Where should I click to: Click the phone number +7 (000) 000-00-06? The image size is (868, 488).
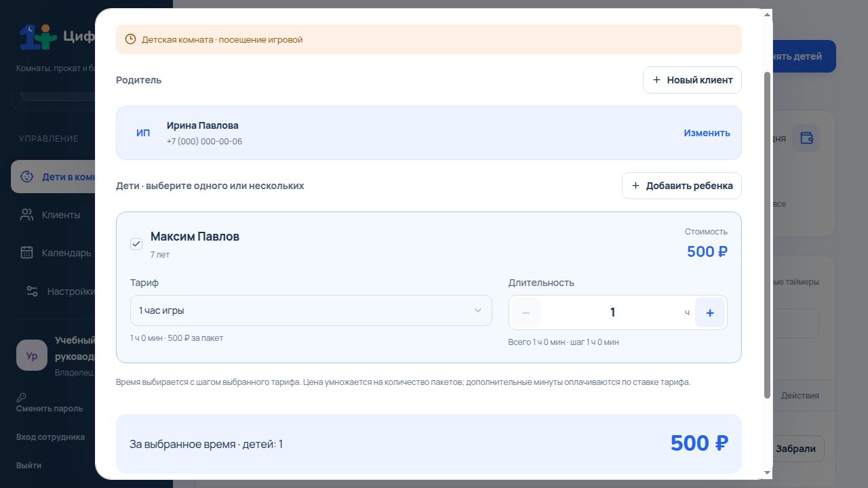pyautogui.click(x=204, y=142)
